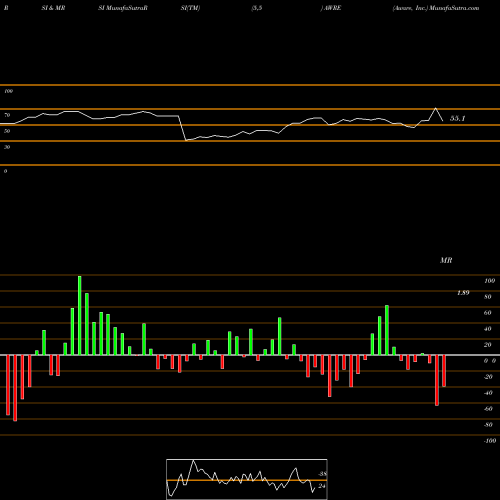Click the 1.89 MR value label

point(463,293)
